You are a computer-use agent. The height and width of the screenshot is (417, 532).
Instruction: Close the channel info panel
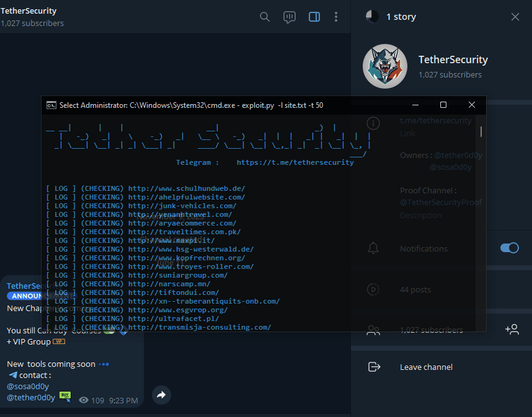point(515,17)
